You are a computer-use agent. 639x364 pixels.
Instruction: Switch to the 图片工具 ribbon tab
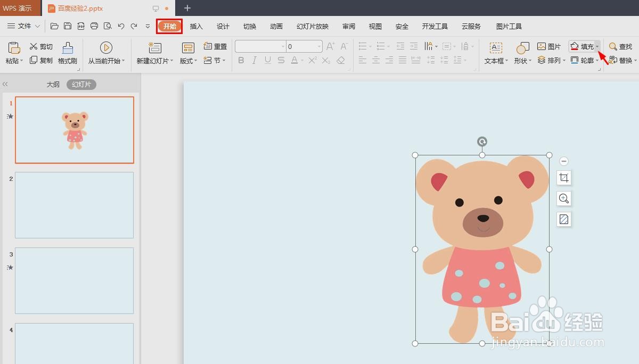tap(509, 26)
